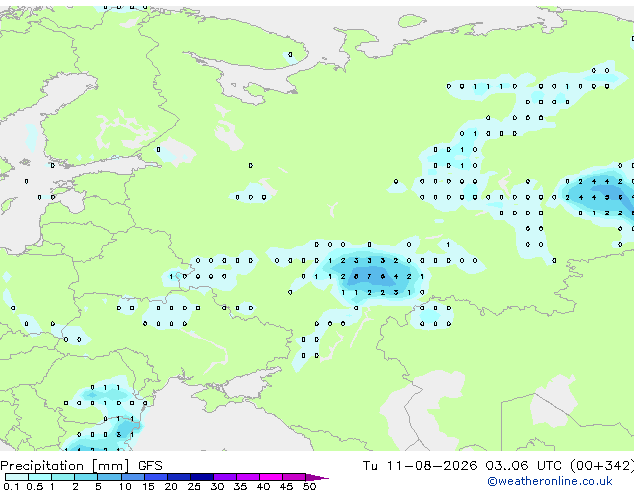Click the legend label '0.5'
Image resolution: width=634 pixels, height=490 pixels.
(34, 486)
